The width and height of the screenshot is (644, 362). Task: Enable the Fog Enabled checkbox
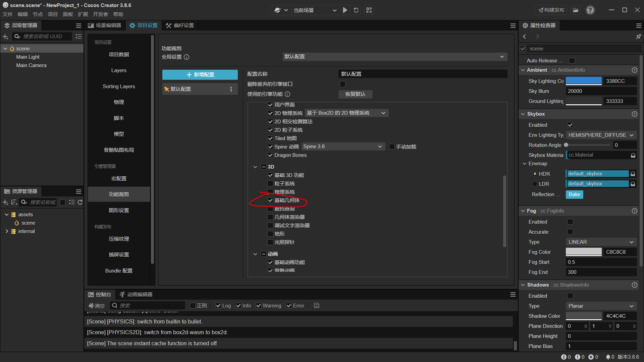pos(570,222)
